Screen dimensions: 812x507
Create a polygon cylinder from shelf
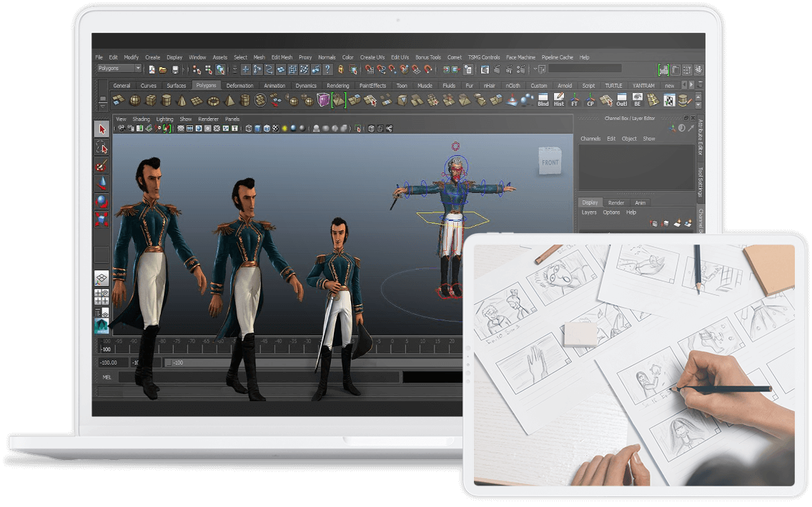click(x=166, y=100)
